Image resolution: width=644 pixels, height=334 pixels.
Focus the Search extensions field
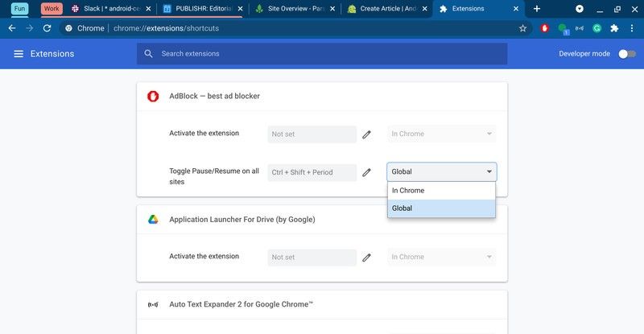(x=322, y=54)
